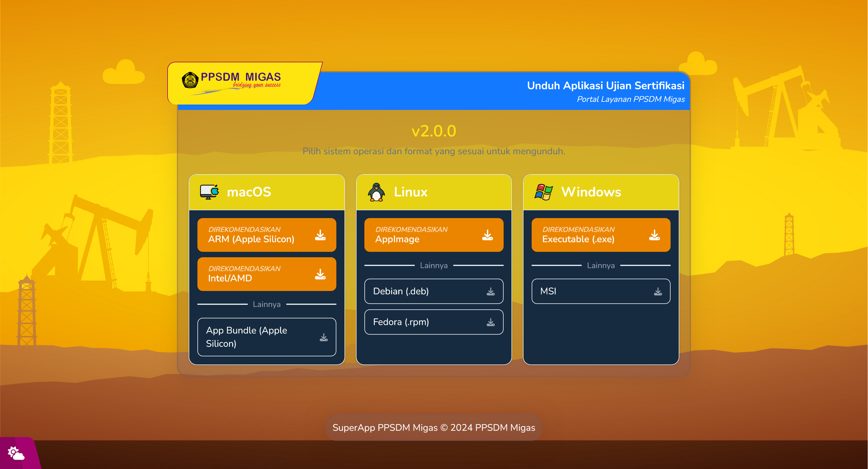The width and height of the screenshot is (868, 469).
Task: Click the Windows flag icon
Action: pos(543,192)
